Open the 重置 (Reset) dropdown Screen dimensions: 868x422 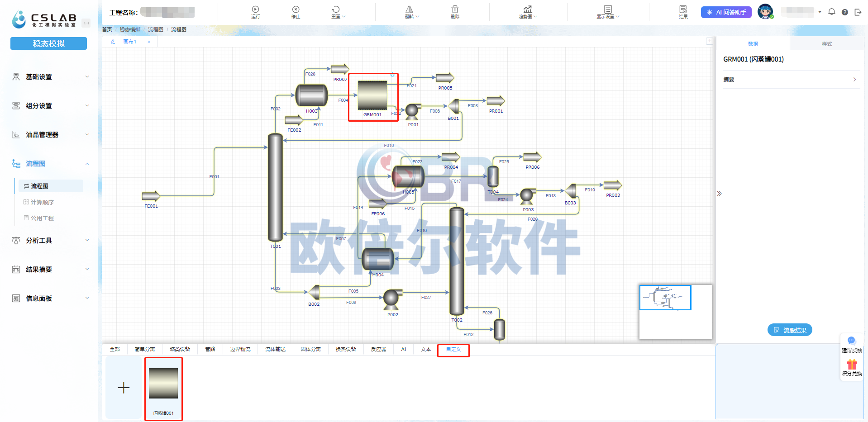click(x=338, y=12)
